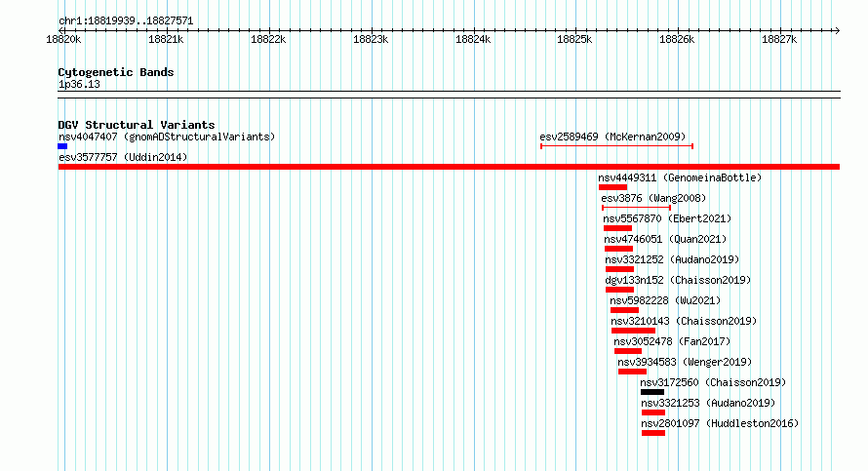Select the black nsv3172560 variant bar
The width and height of the screenshot is (868, 471).
click(652, 392)
